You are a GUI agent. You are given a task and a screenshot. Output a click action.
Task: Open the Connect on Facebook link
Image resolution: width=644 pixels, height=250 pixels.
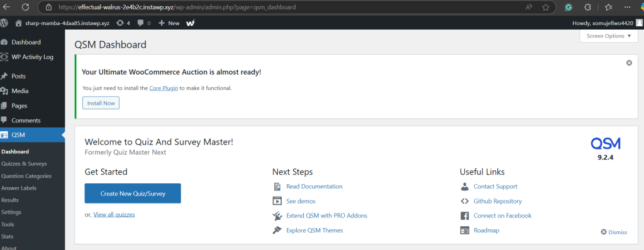502,215
